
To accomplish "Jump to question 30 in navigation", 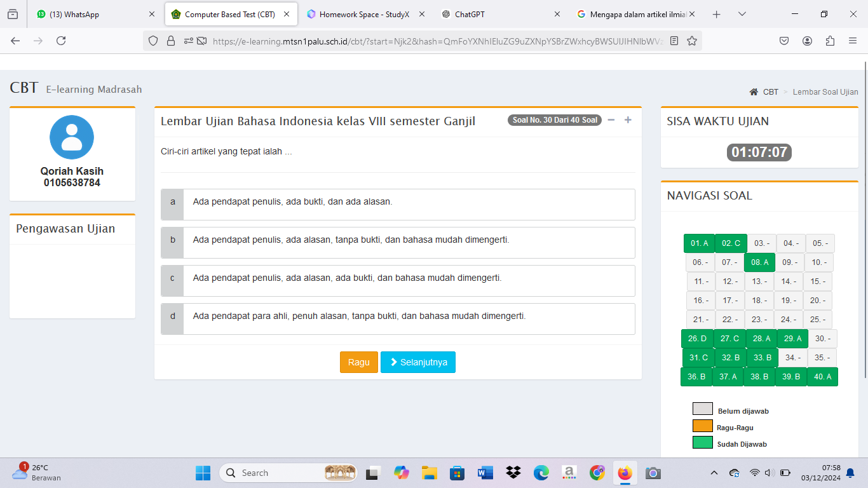I will click(823, 339).
